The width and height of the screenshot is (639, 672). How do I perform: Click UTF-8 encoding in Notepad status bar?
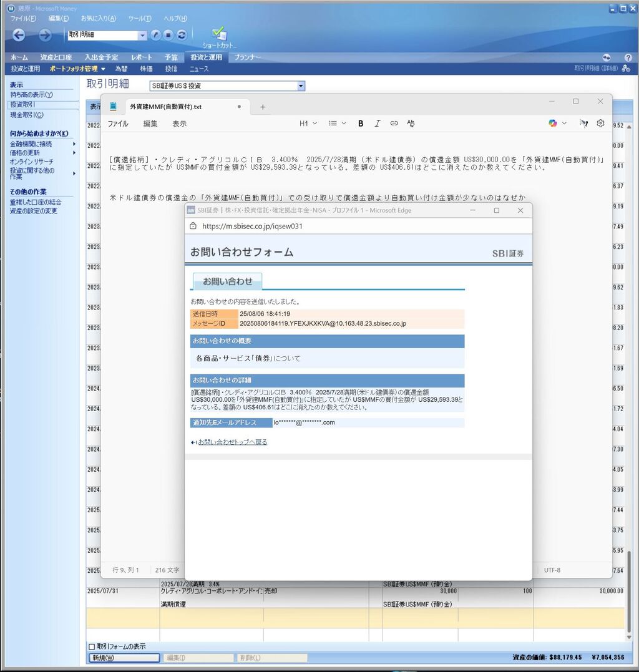click(552, 570)
